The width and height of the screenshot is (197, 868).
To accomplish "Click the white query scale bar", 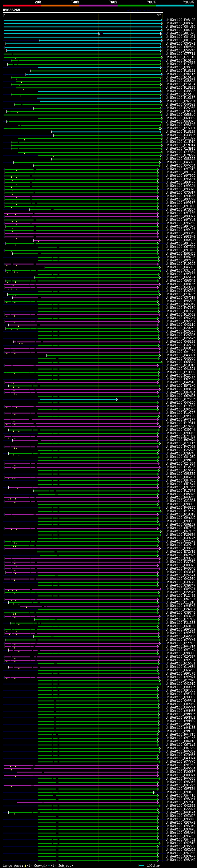I will pos(83,13).
